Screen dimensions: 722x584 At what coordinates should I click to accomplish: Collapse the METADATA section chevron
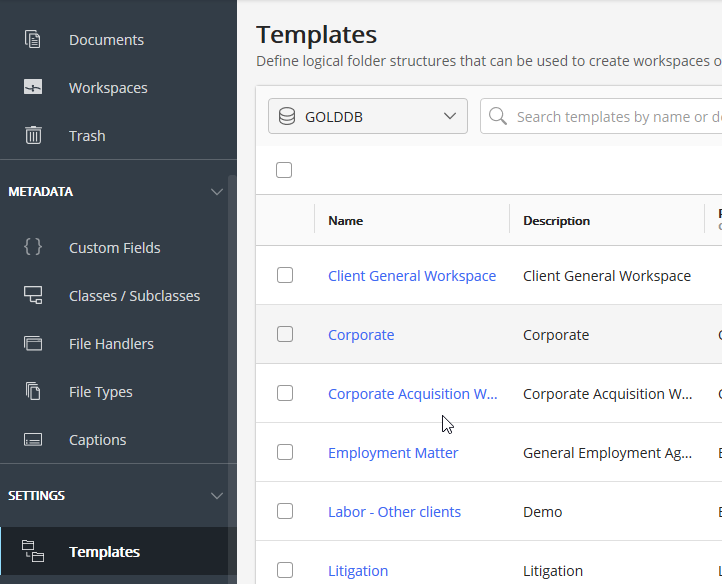[x=216, y=192]
